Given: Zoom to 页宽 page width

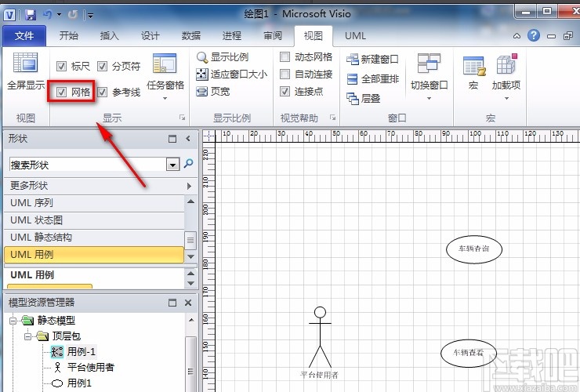Looking at the screenshot, I should click(x=213, y=91).
